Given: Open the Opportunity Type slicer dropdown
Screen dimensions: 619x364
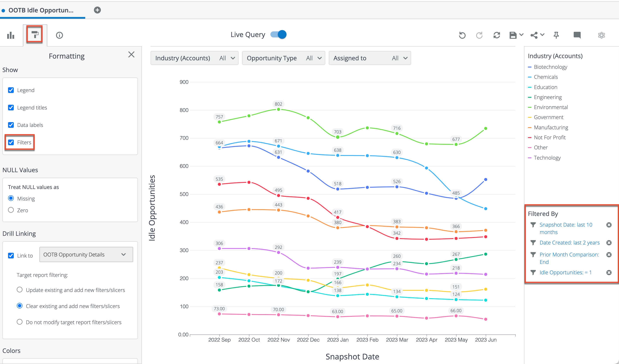Looking at the screenshot, I should [x=283, y=58].
